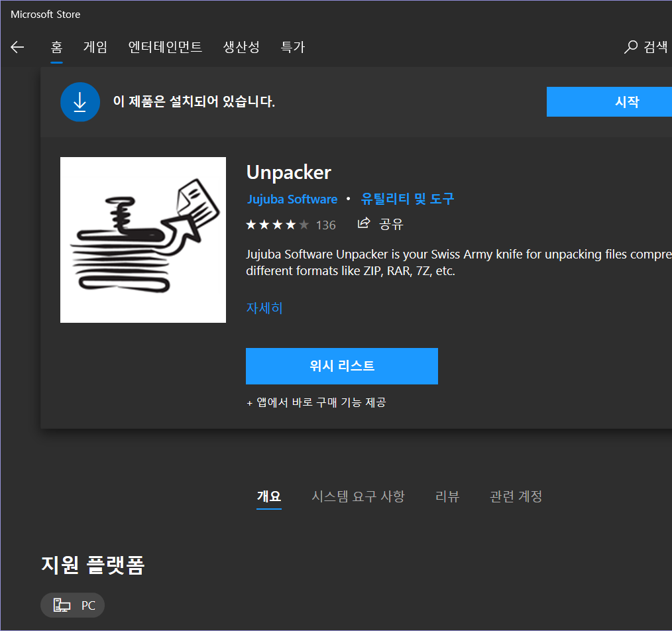Select the 개요 section tab
Image resolution: width=672 pixels, height=631 pixels.
(268, 496)
